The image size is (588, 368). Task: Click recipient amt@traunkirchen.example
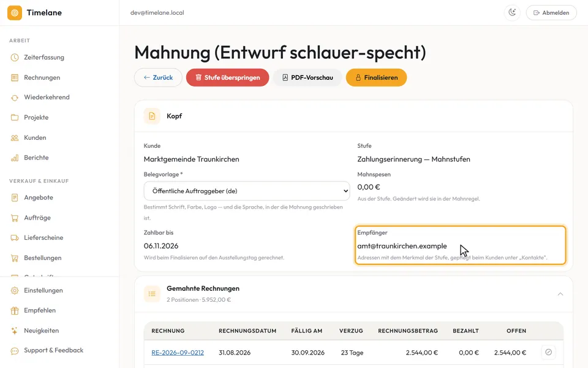(x=402, y=246)
